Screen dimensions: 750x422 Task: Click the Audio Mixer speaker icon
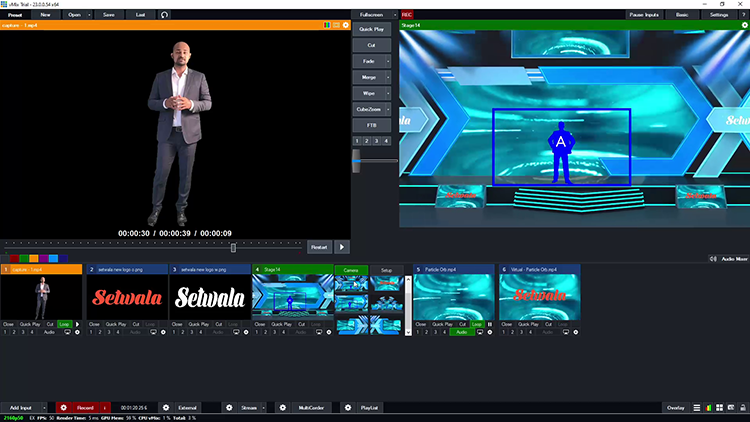[713, 258]
